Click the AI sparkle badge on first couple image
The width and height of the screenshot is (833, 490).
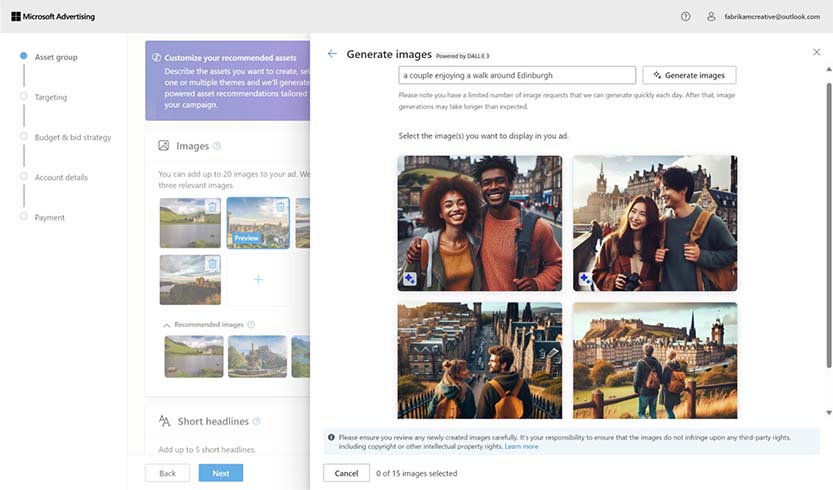click(410, 279)
